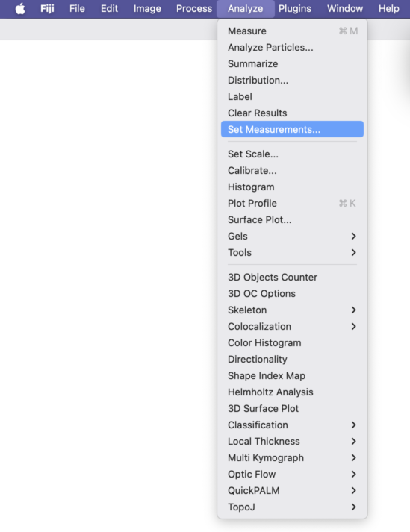Screen dimensions: 410x532
Task: Expand the Gels submenu
Action: (292, 236)
